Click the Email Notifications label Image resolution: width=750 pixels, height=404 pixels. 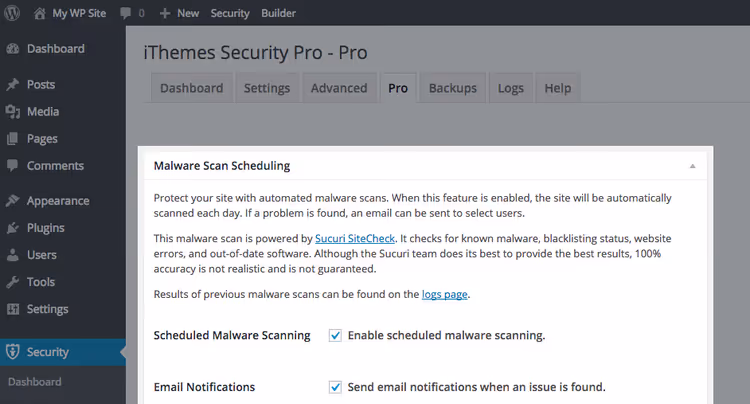[204, 387]
